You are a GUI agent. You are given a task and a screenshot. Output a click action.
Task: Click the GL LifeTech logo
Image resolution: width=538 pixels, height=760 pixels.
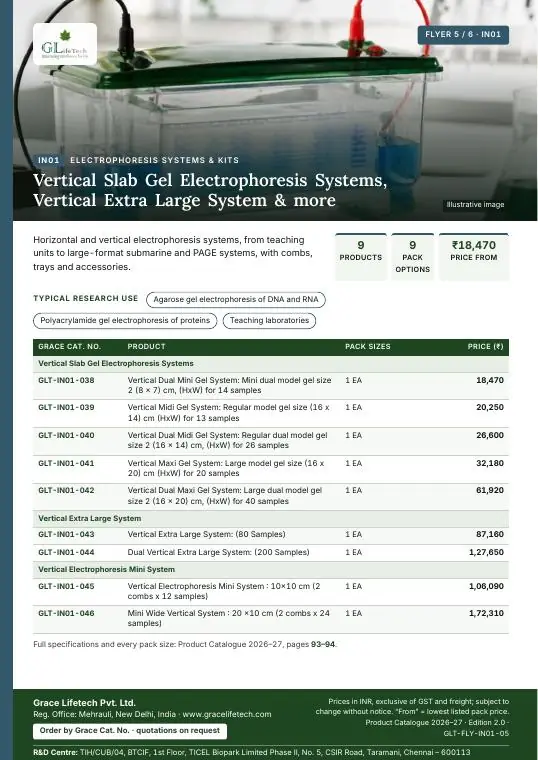[65, 44]
